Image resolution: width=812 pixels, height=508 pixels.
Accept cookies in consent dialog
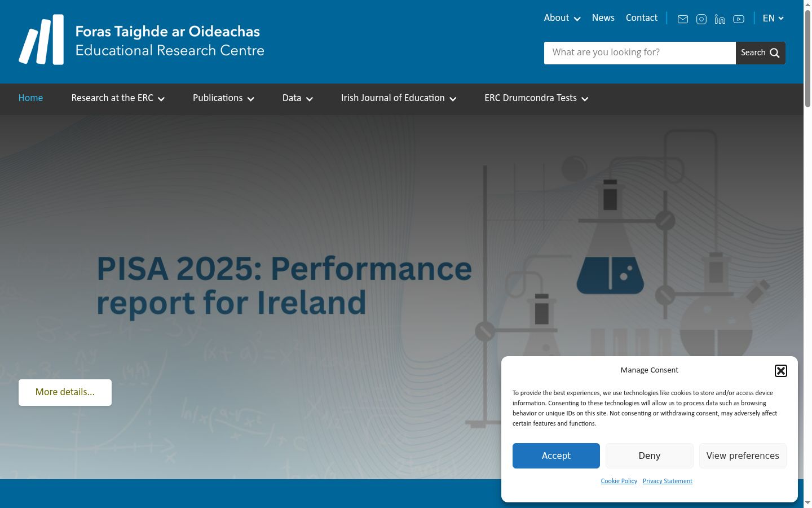pyautogui.click(x=556, y=456)
